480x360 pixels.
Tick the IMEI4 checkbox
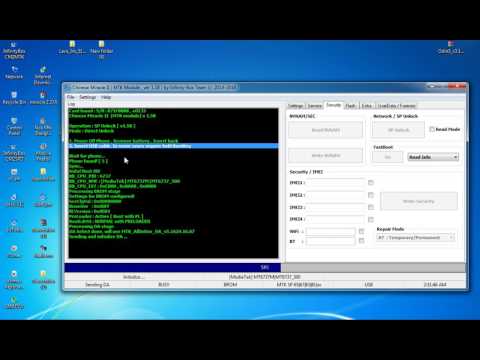click(x=371, y=219)
